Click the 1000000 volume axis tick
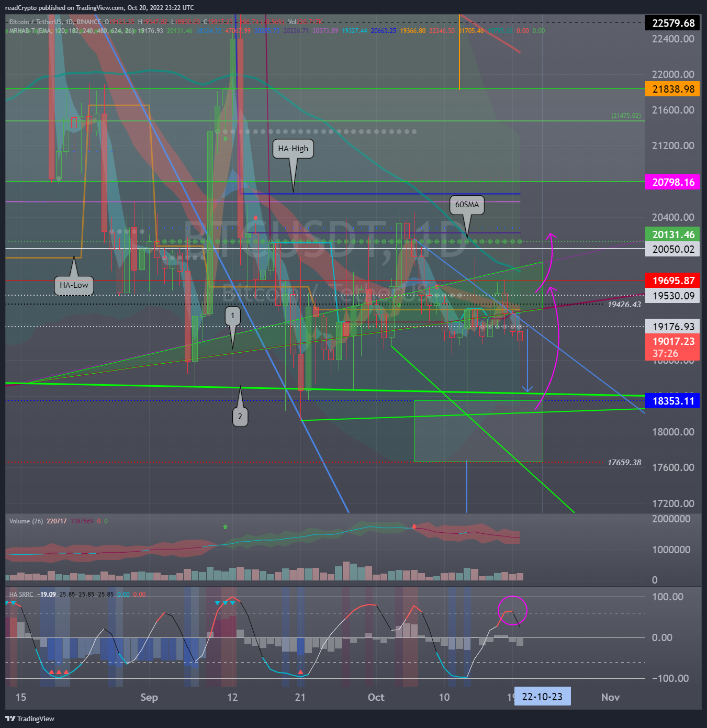The width and height of the screenshot is (707, 728). pyautogui.click(x=671, y=550)
